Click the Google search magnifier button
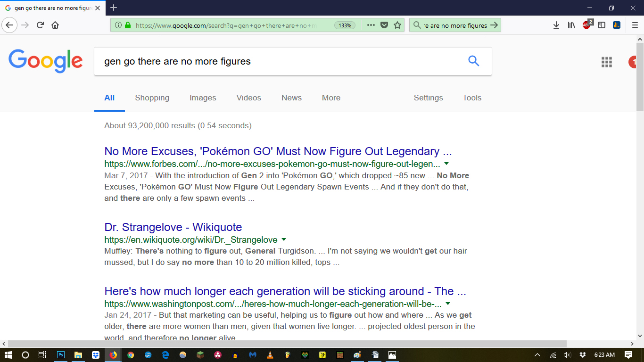This screenshot has width=644, height=362. tap(473, 61)
